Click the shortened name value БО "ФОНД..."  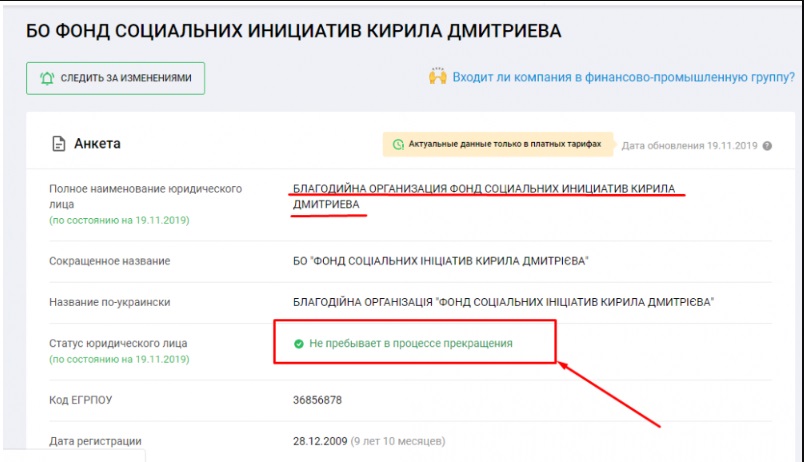click(440, 261)
